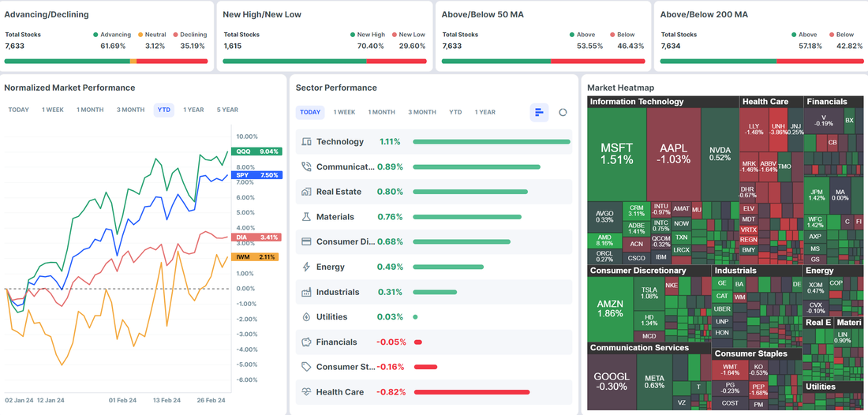Click the Health Care -0.82% performance bar
This screenshot has height=415, width=868.
pyautogui.click(x=472, y=392)
